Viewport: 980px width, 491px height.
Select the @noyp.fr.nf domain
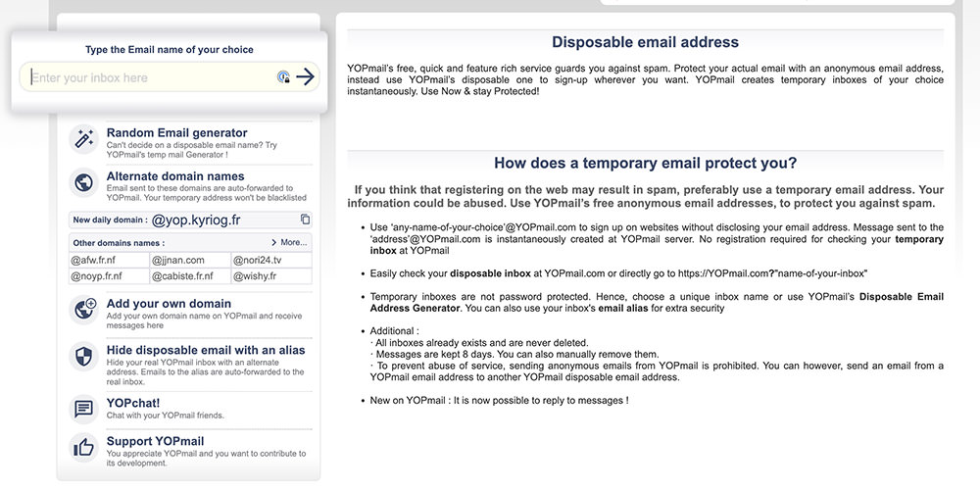point(109,275)
